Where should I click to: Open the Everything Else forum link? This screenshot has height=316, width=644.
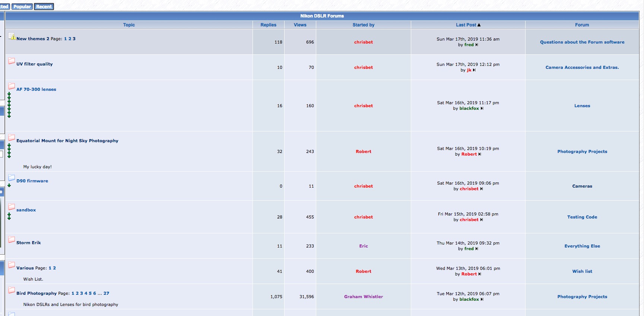click(x=582, y=246)
